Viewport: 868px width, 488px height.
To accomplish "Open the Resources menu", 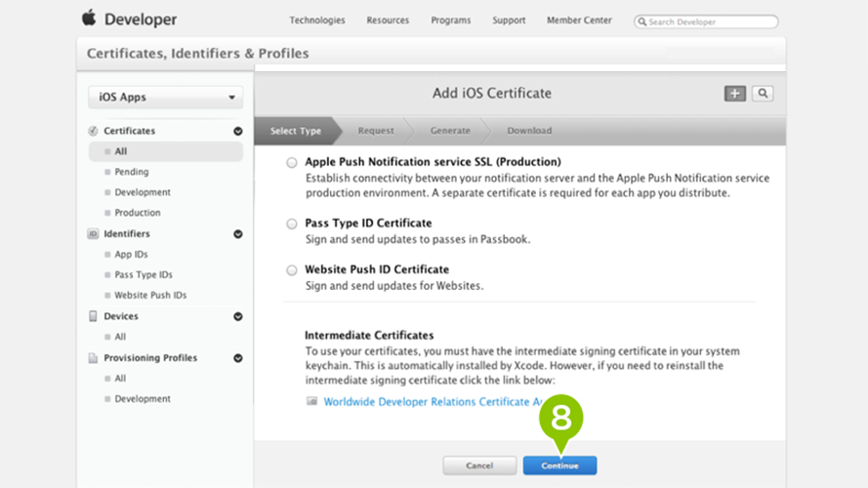I will point(388,20).
